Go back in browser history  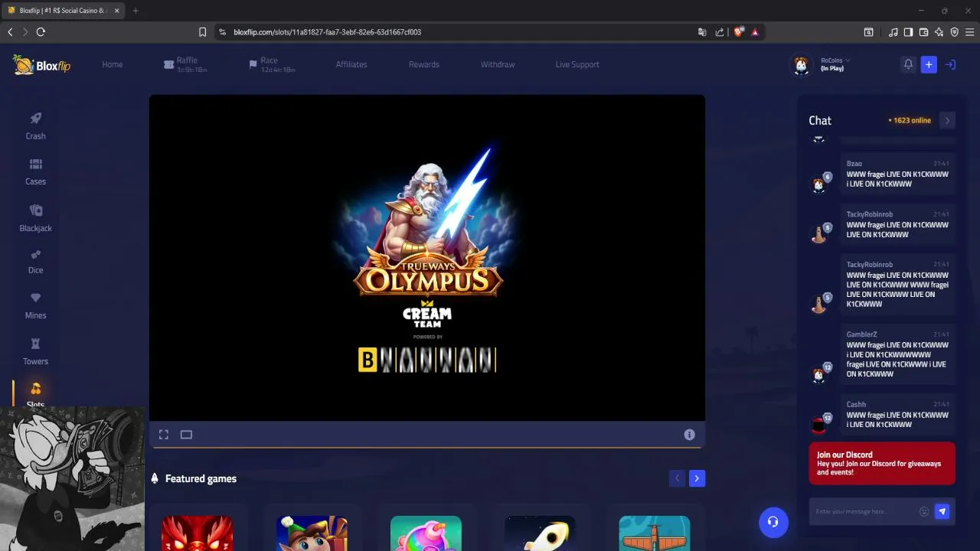coord(10,32)
